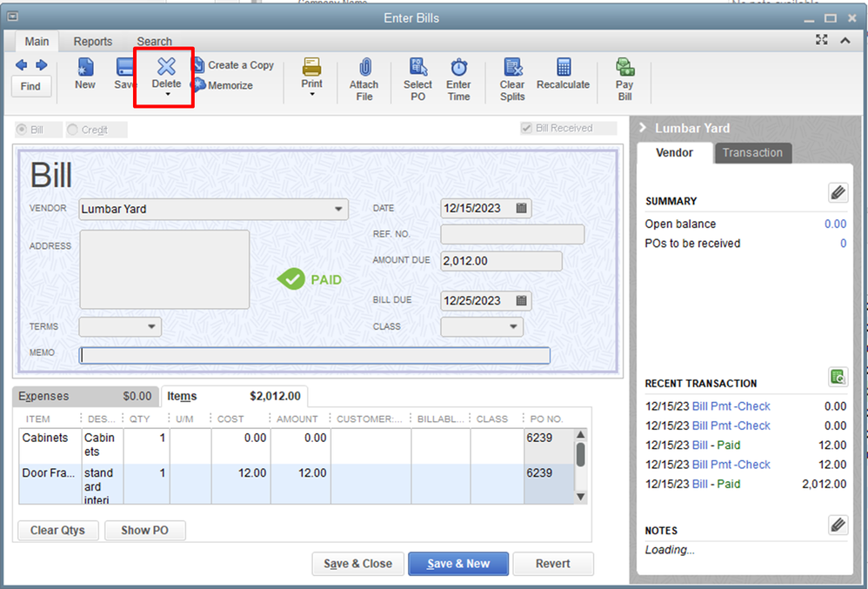868x589 pixels.
Task: Open the Vendor dropdown list
Action: click(x=338, y=210)
